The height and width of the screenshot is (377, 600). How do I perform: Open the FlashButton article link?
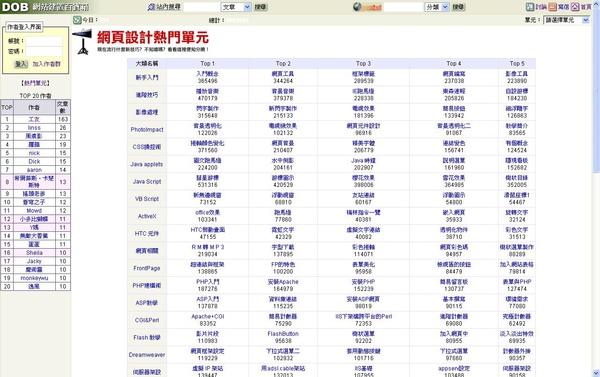click(x=283, y=334)
